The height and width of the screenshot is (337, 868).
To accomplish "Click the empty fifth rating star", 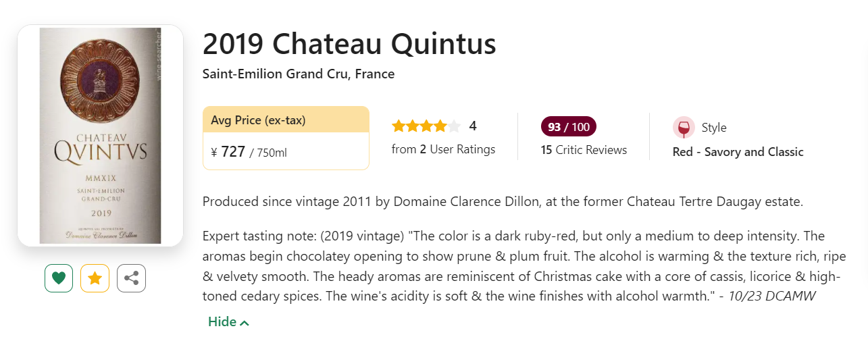I will 454,126.
